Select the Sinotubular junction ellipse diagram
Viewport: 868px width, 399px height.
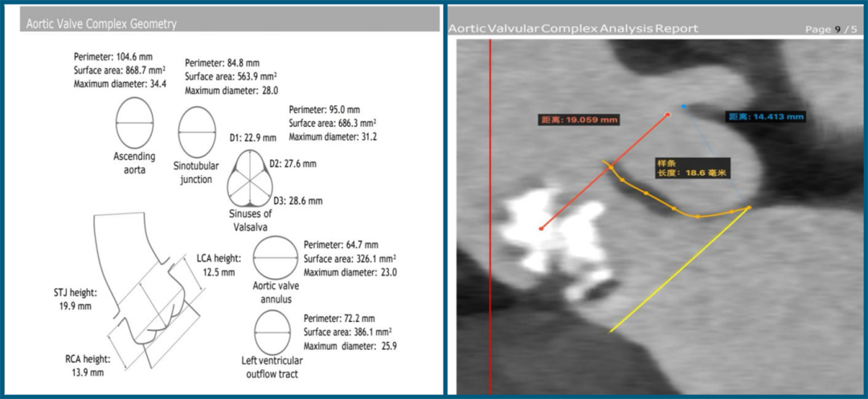(195, 133)
